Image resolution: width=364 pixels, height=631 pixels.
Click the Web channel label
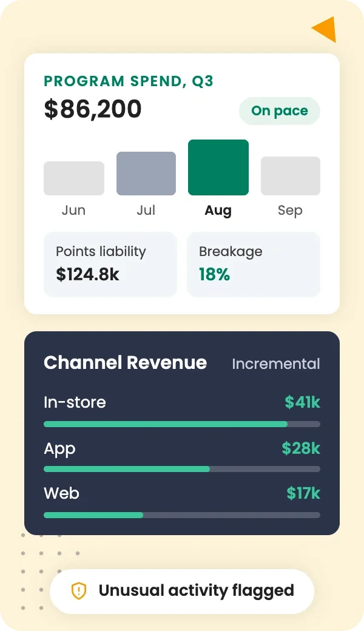pos(61,493)
